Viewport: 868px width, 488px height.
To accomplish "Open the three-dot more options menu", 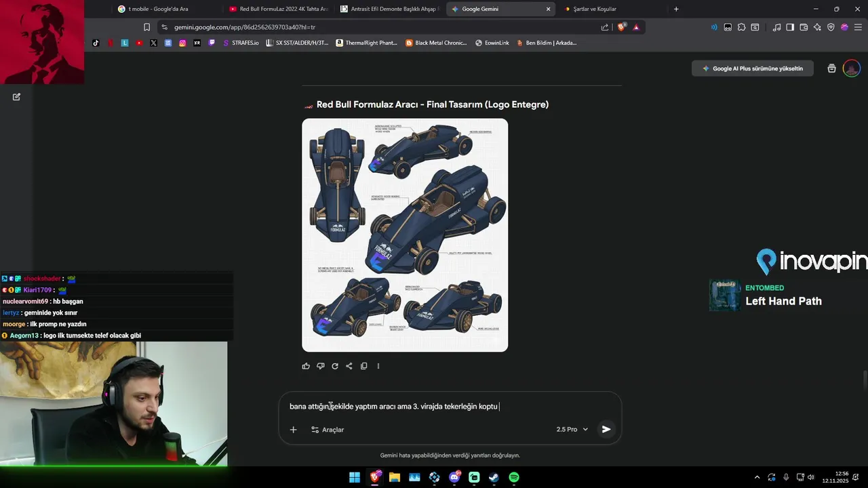I will pos(378,366).
